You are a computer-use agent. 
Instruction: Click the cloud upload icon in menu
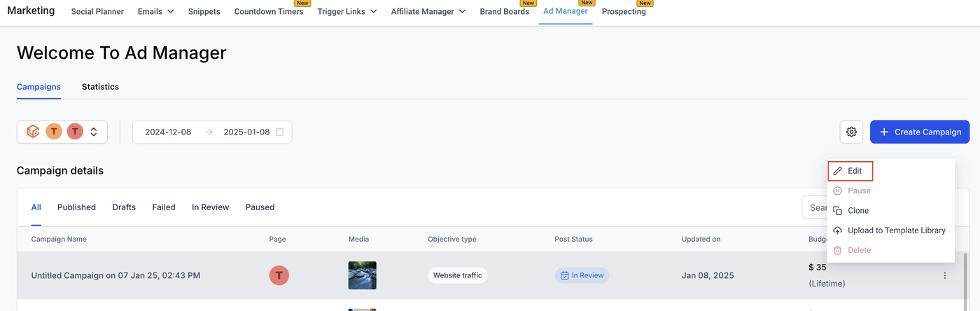[x=838, y=230]
